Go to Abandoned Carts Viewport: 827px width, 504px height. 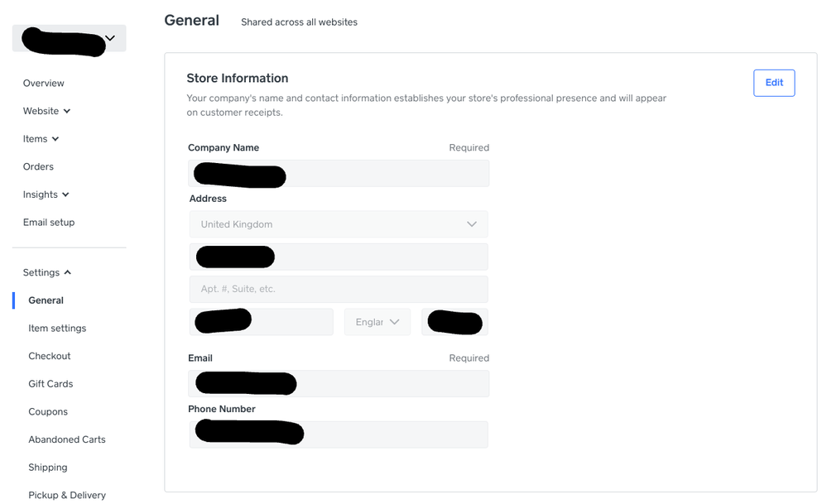point(67,439)
